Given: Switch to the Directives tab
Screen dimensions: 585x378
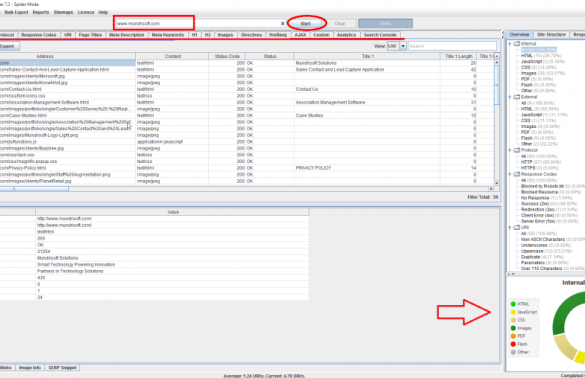Looking at the screenshot, I should point(251,35).
